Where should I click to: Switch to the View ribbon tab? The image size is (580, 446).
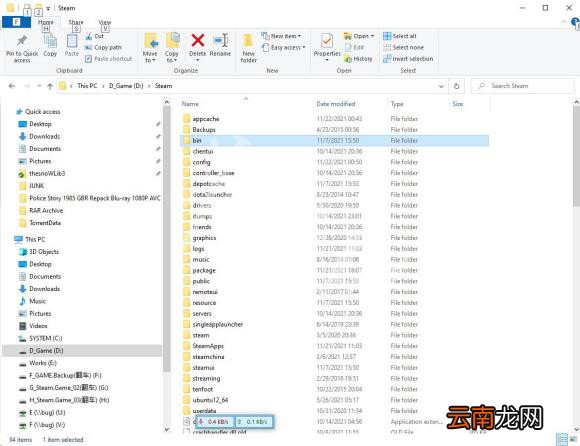click(x=105, y=22)
